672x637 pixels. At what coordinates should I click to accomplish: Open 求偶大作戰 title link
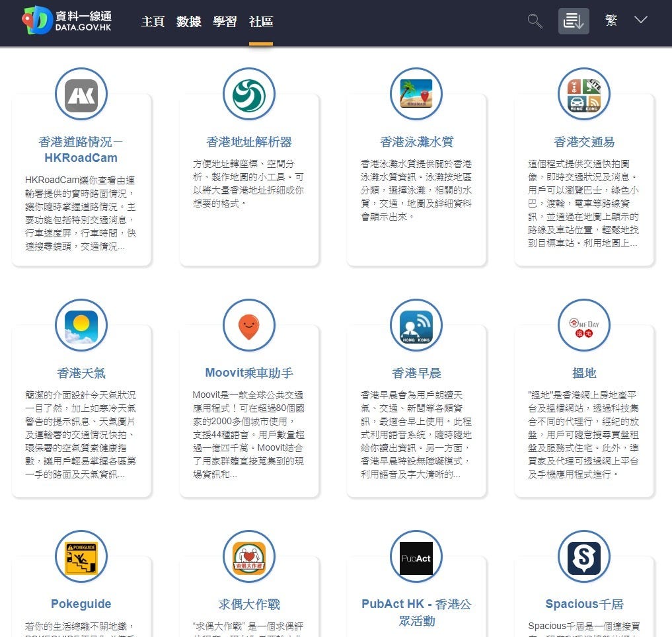(249, 605)
